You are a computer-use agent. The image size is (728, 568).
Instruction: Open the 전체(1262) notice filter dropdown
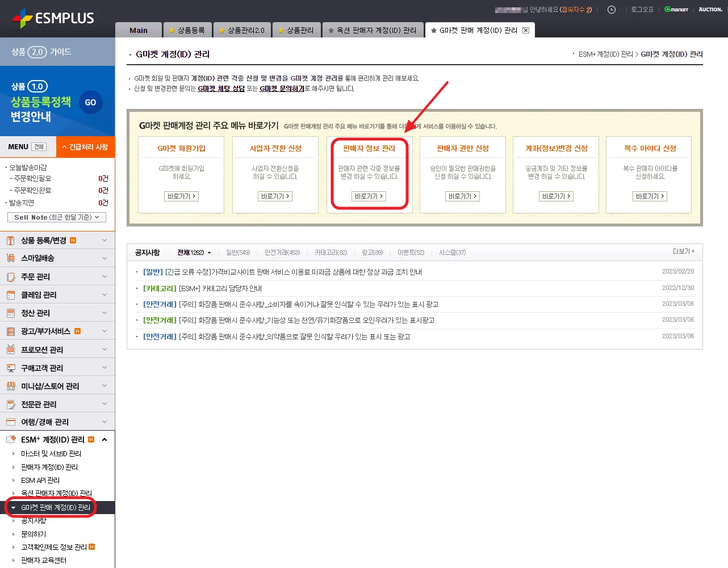[x=194, y=253]
